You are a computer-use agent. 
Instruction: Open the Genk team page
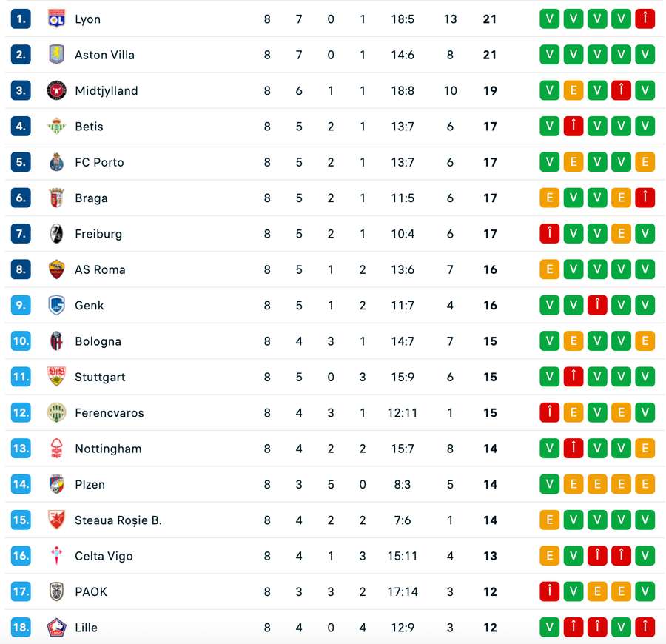pos(90,305)
